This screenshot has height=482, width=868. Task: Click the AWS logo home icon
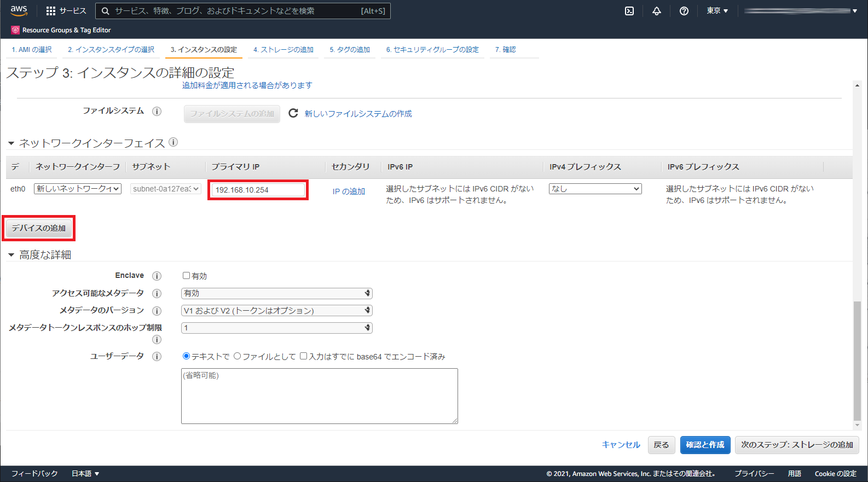[x=19, y=10]
